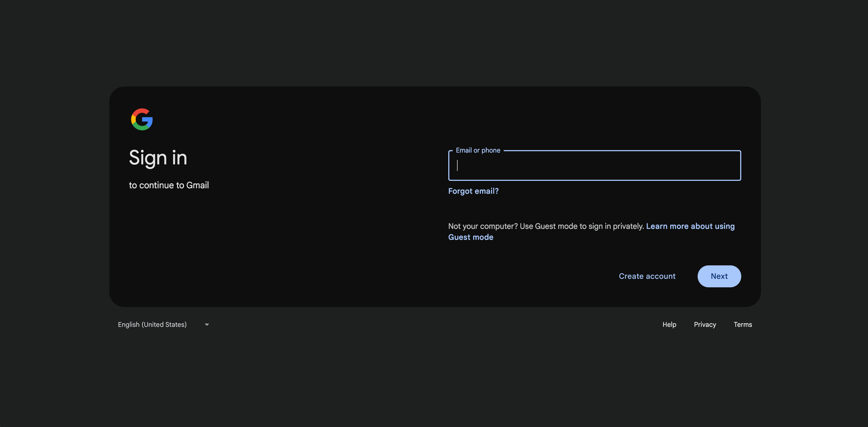
Task: Open the Terms footer link
Action: [x=743, y=325]
